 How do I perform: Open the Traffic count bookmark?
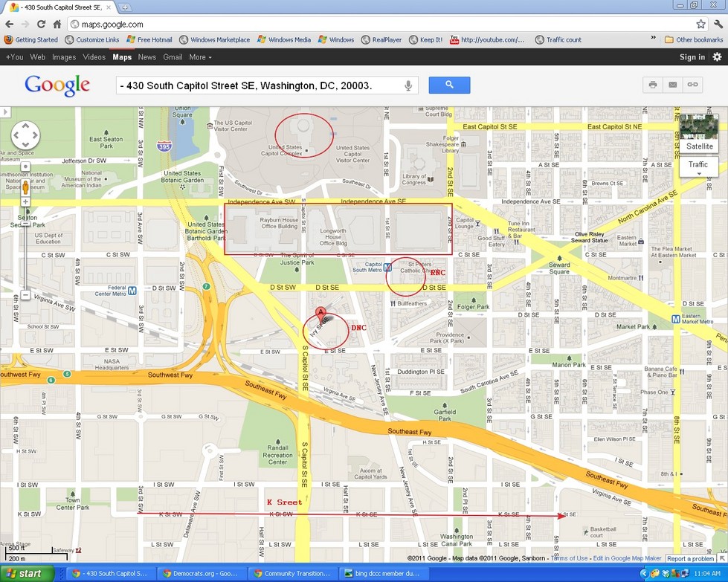click(x=558, y=39)
